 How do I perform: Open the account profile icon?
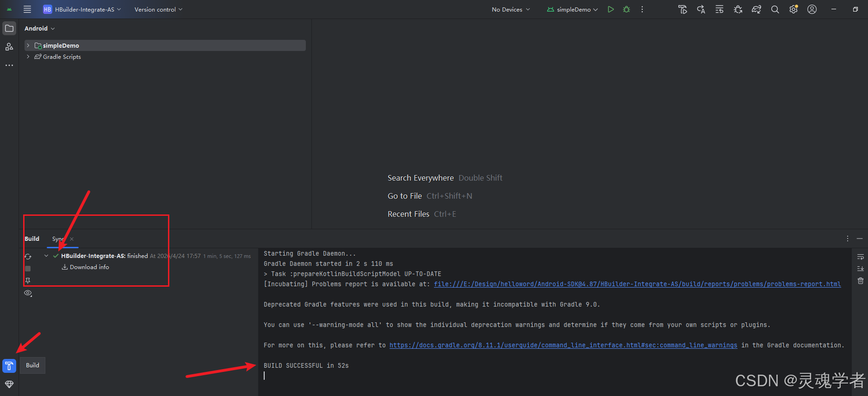(x=812, y=9)
